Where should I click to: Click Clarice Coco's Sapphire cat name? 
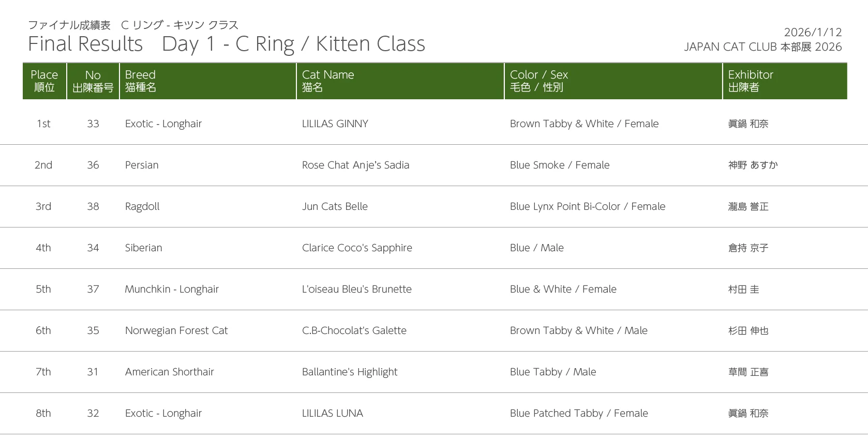(357, 248)
